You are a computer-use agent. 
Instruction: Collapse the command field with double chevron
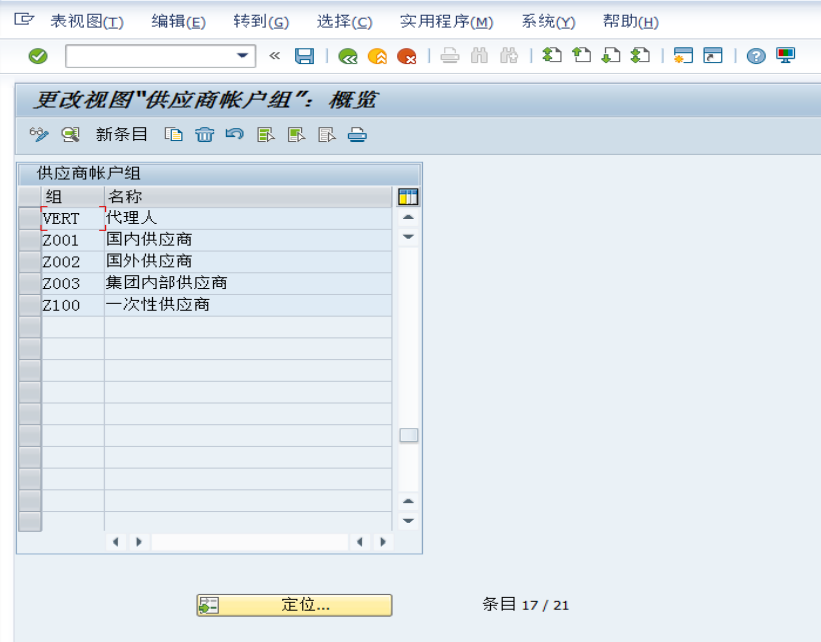[x=274, y=56]
